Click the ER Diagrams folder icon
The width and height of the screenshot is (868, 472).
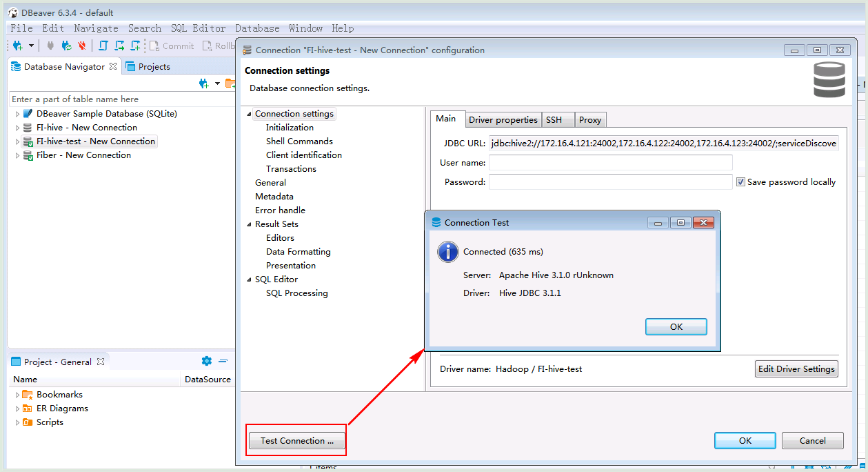[28, 409]
